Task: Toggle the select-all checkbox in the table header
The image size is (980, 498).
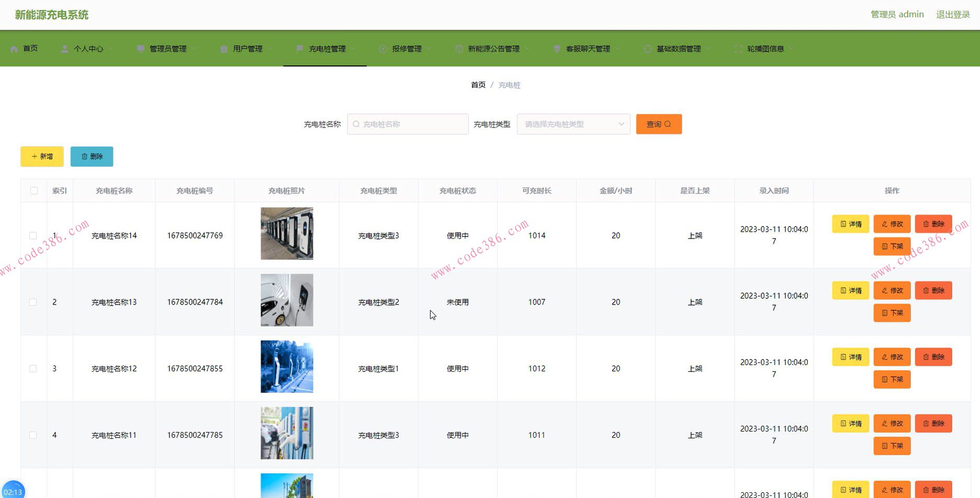Action: click(x=33, y=190)
